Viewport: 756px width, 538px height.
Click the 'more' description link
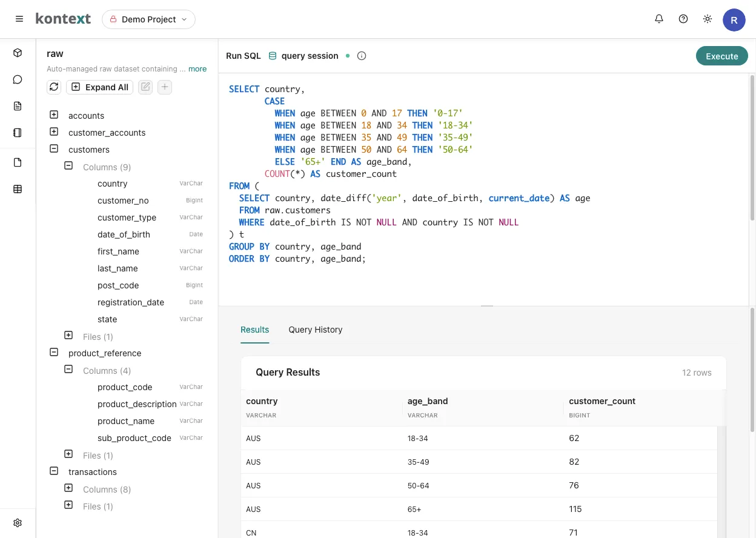[197, 69]
